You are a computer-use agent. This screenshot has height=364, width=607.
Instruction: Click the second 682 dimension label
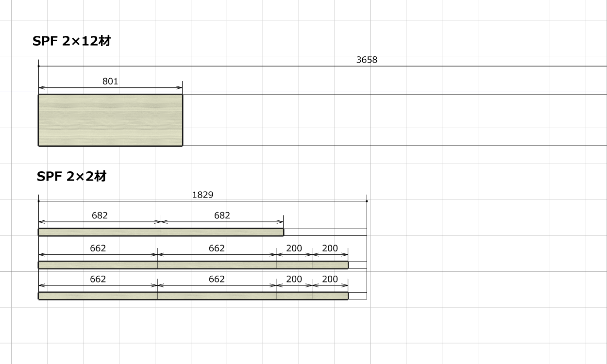click(222, 215)
